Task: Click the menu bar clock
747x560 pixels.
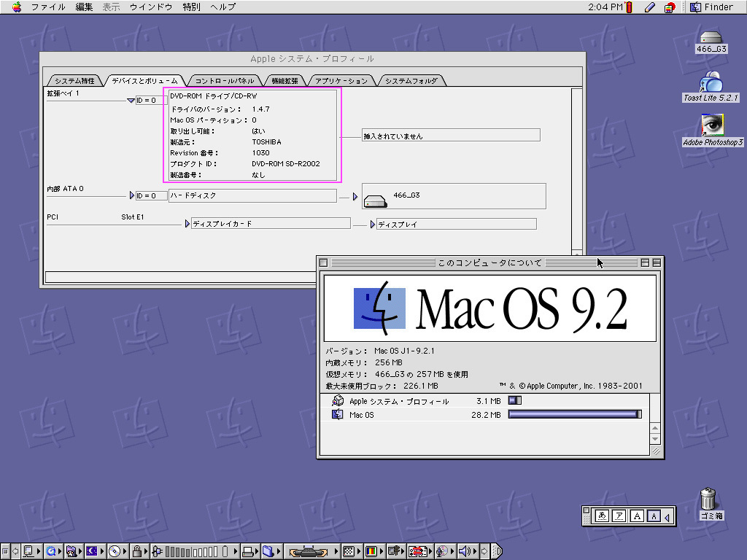Action: click(x=605, y=7)
